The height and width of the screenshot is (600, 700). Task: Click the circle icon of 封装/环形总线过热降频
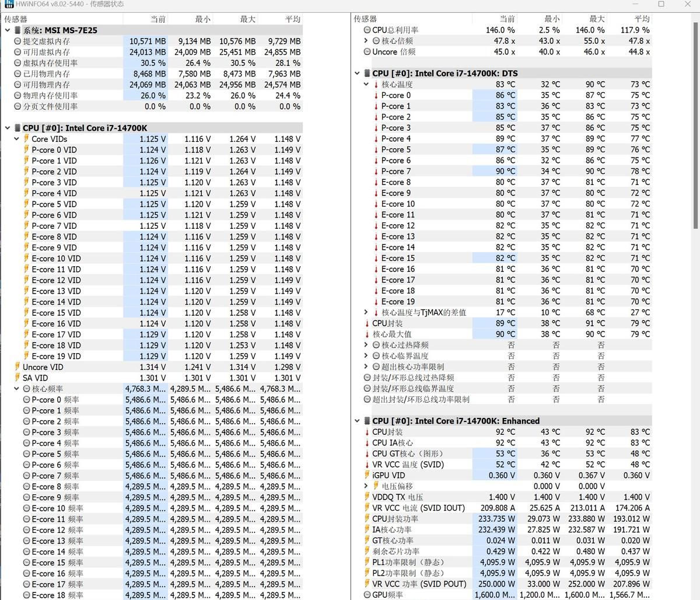tap(367, 378)
